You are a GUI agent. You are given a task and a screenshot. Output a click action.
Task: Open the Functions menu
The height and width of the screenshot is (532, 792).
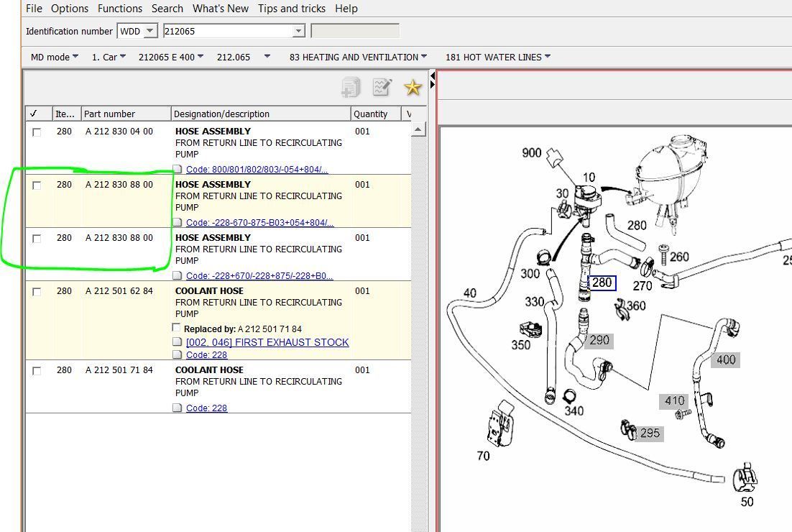click(120, 9)
